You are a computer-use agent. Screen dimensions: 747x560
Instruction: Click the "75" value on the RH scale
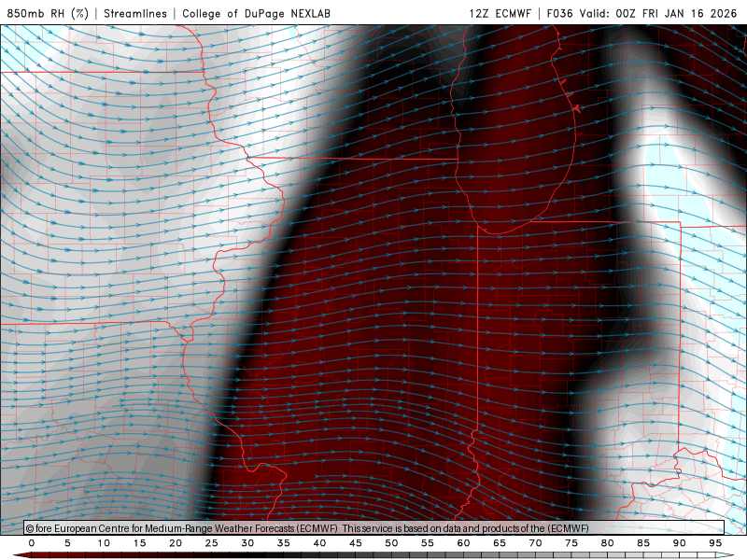point(571,543)
